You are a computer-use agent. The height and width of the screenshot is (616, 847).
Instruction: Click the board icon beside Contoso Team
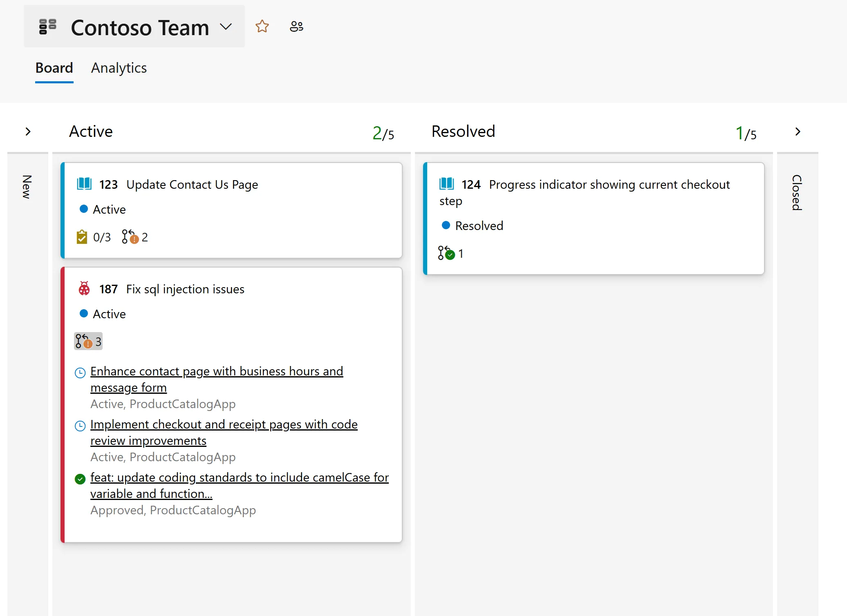click(x=47, y=27)
